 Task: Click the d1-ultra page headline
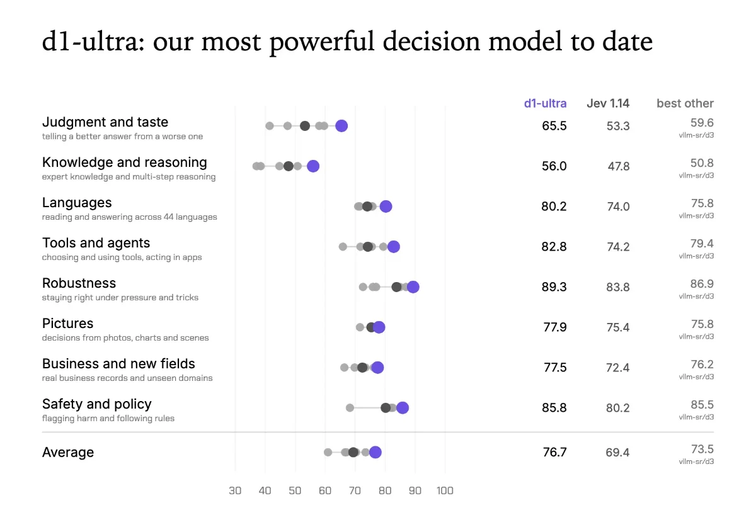[x=347, y=42]
